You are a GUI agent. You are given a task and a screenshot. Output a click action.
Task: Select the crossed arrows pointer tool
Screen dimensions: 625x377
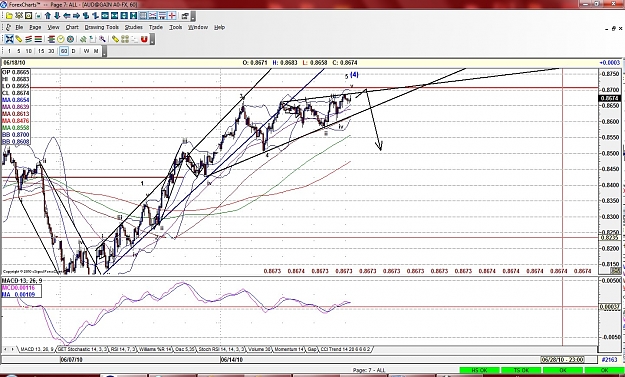coord(9,39)
